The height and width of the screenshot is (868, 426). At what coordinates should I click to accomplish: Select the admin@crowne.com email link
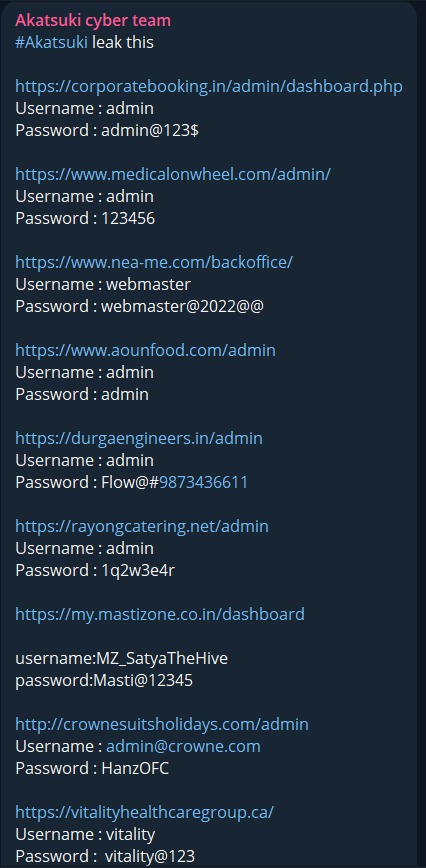(x=183, y=747)
